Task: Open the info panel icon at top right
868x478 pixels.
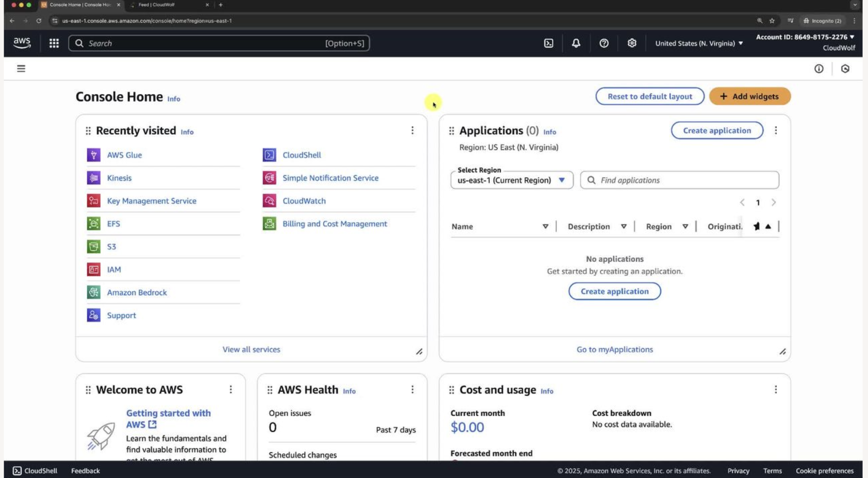Action: click(x=819, y=68)
